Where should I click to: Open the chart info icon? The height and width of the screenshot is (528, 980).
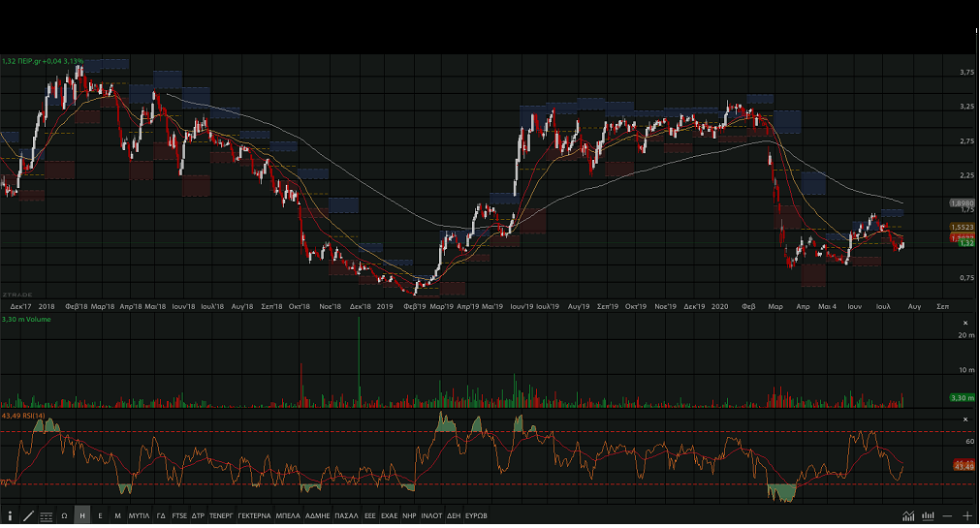(x=10, y=516)
